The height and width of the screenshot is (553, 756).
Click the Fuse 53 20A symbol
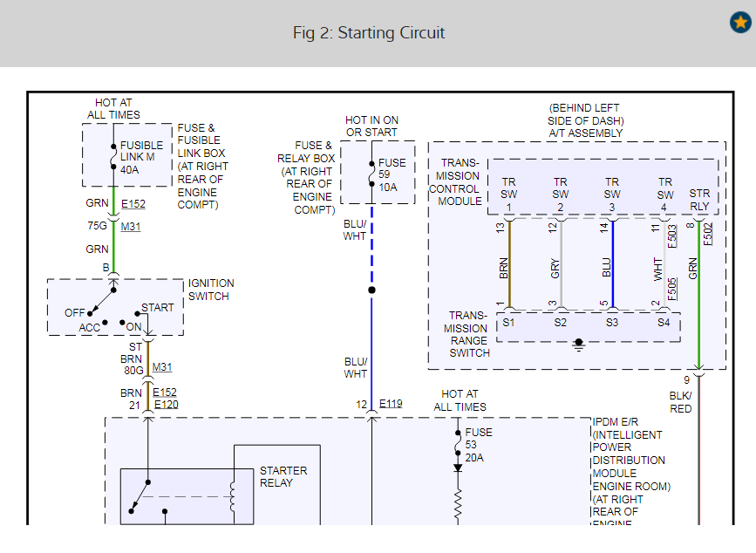tap(458, 444)
